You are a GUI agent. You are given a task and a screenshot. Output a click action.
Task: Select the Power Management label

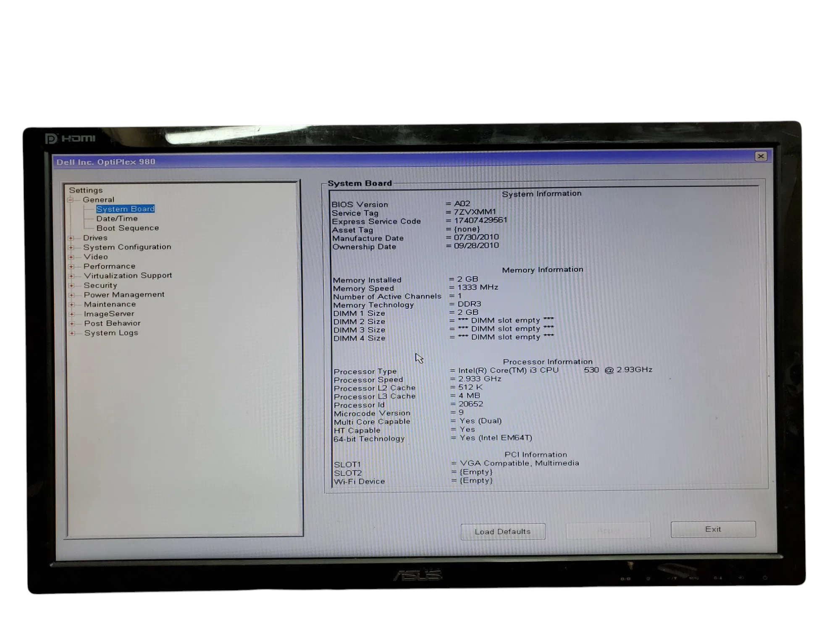click(x=124, y=295)
